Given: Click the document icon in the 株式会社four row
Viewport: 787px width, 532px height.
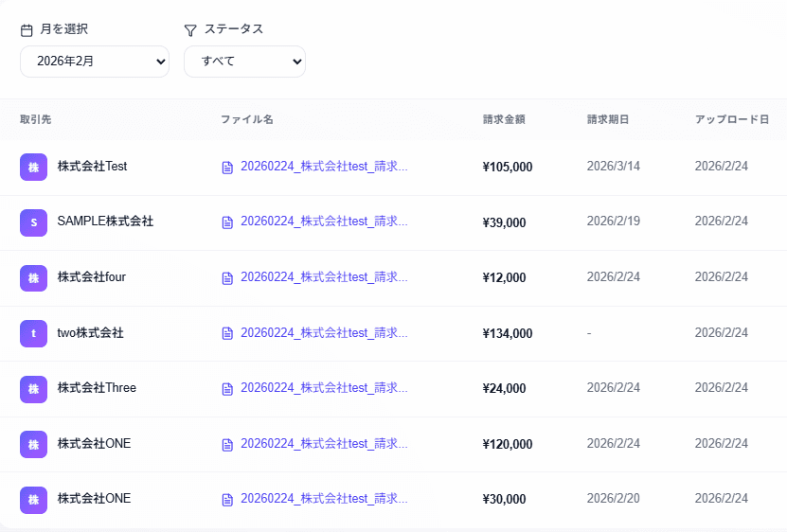Looking at the screenshot, I should pos(227,278).
